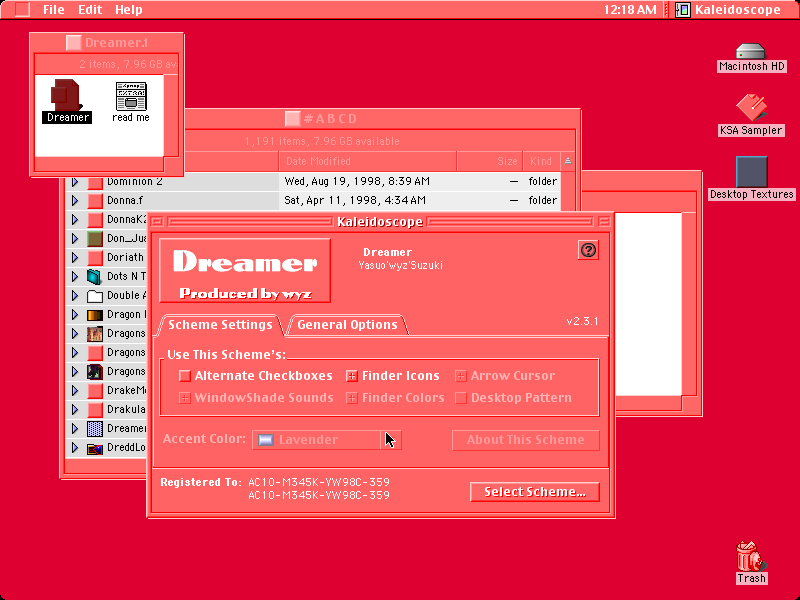800x600 pixels.
Task: Switch to the Scheme Settings tab
Action: pyautogui.click(x=220, y=325)
